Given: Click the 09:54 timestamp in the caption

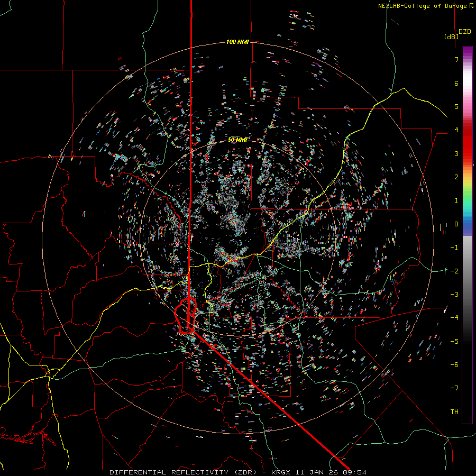Looking at the screenshot, I should pyautogui.click(x=354, y=472).
